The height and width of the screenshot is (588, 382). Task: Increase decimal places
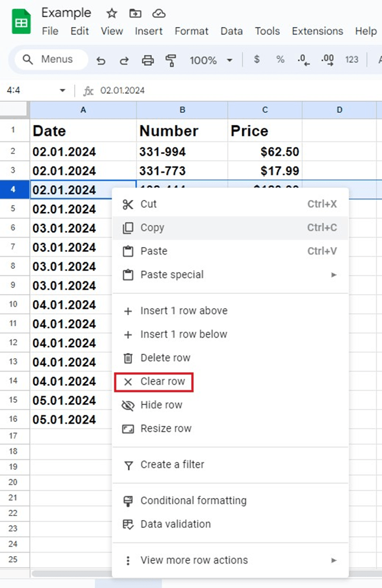click(326, 60)
